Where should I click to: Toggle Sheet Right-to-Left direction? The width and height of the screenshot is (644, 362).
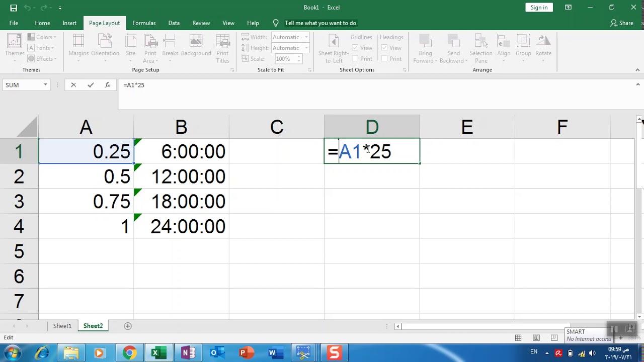(334, 48)
